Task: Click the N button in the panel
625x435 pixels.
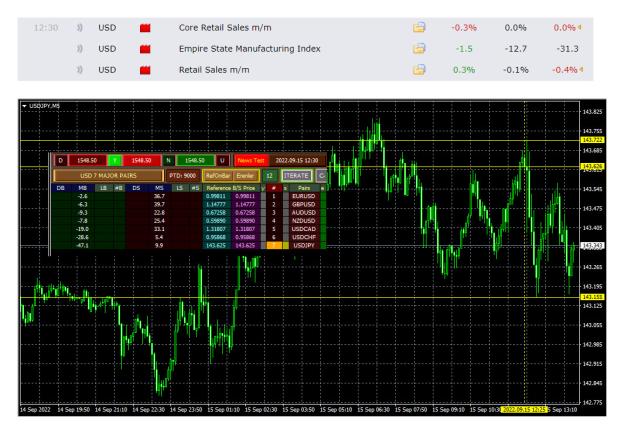Action: tap(168, 160)
